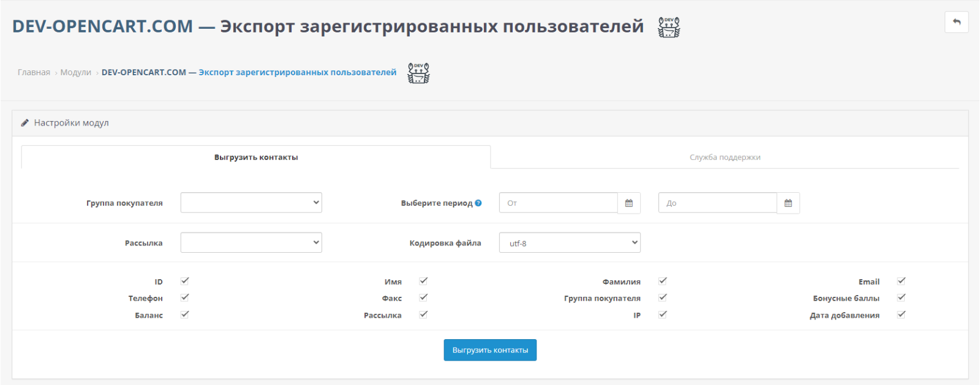The width and height of the screenshot is (980, 385).
Task: Open the calendar for the От date
Action: 629,203
